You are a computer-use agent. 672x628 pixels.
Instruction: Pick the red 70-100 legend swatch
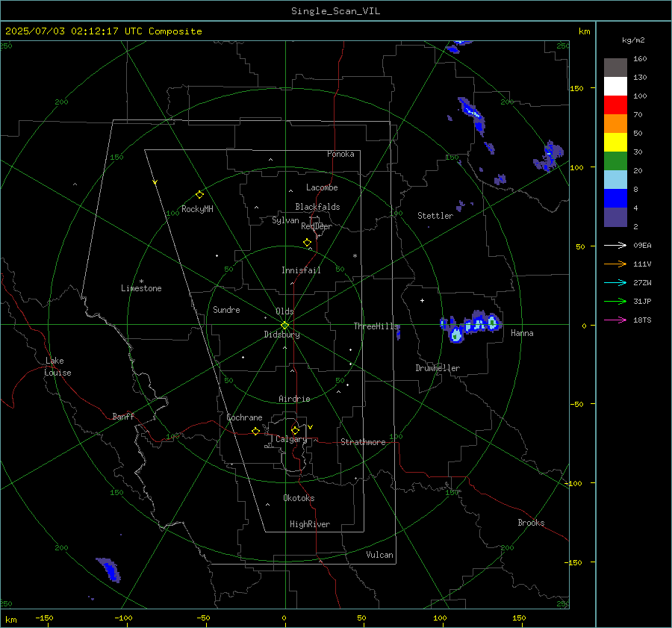[x=615, y=105]
